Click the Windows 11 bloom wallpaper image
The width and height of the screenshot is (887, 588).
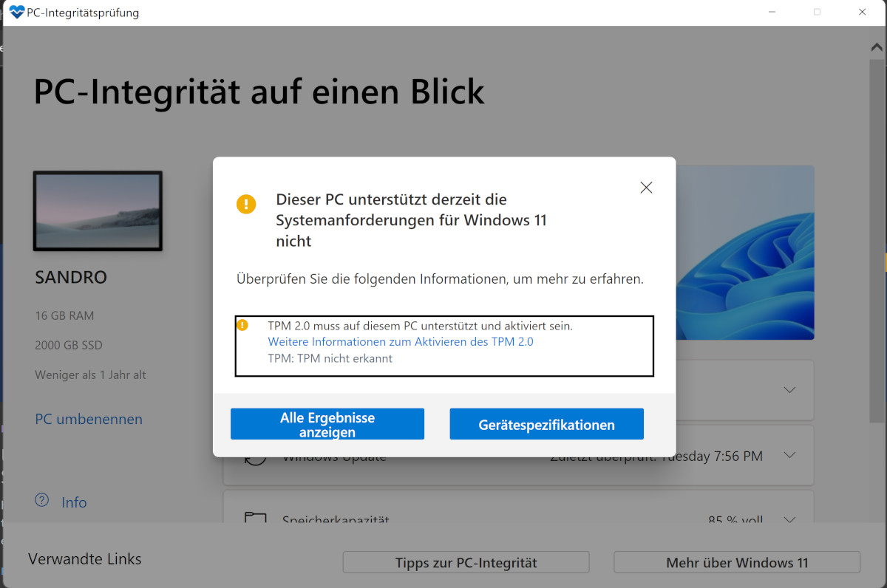(x=744, y=253)
